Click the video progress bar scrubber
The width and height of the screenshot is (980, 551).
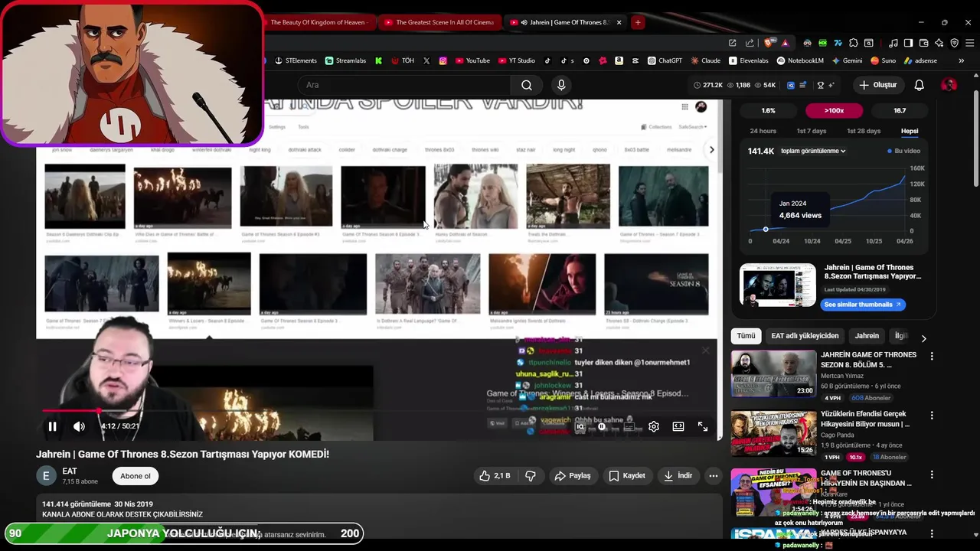(99, 412)
